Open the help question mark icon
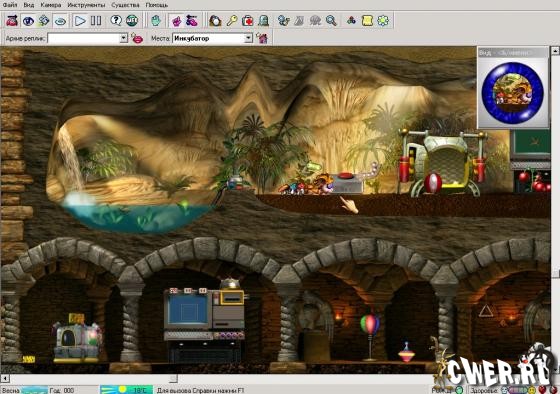Image resolution: width=560 pixels, height=394 pixels. click(116, 21)
